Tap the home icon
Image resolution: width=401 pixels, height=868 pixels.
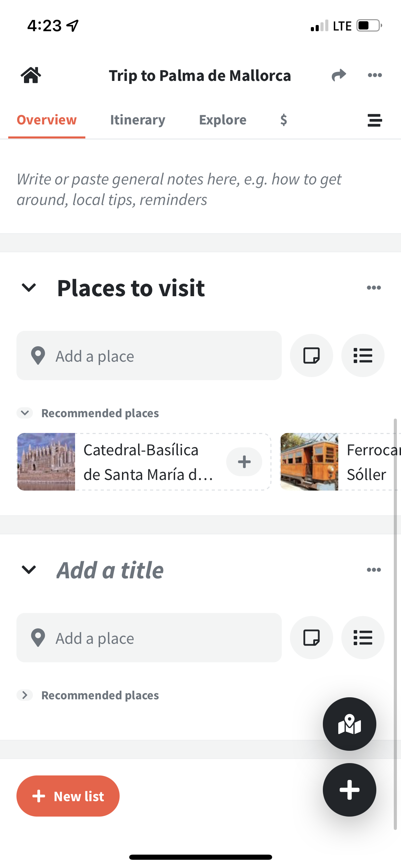(x=31, y=75)
